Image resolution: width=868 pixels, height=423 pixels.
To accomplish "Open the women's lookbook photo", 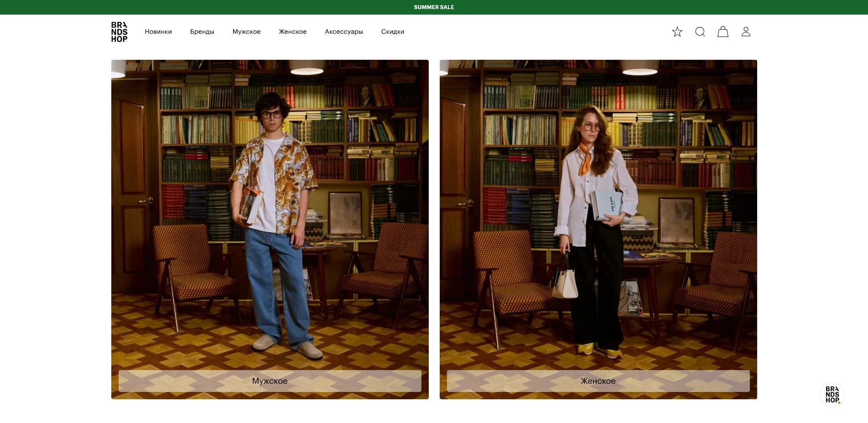I will click(x=598, y=205).
